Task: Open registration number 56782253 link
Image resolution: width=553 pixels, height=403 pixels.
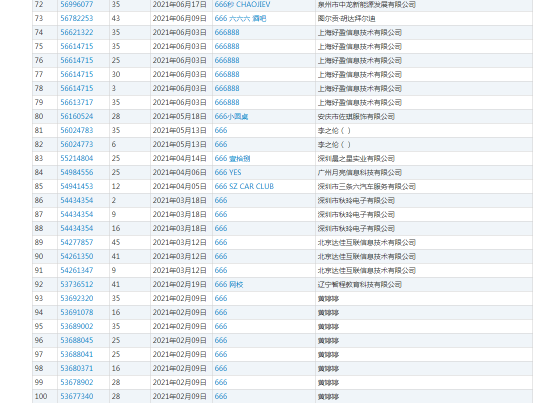Action: pos(77,18)
